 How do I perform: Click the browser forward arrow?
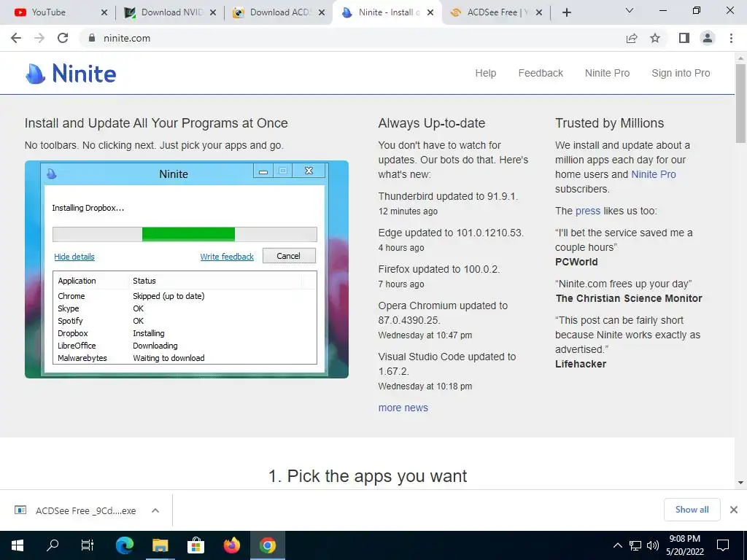(x=39, y=38)
